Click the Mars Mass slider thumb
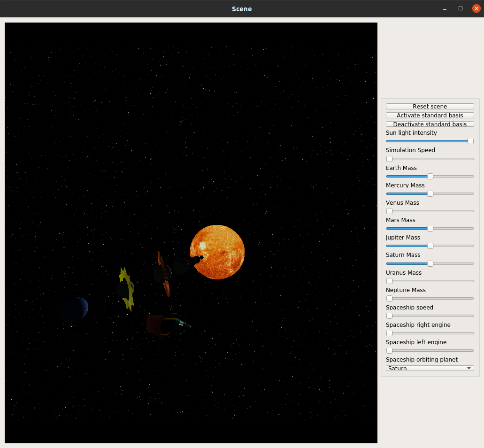Image resolution: width=484 pixels, height=448 pixels. pyautogui.click(x=430, y=229)
